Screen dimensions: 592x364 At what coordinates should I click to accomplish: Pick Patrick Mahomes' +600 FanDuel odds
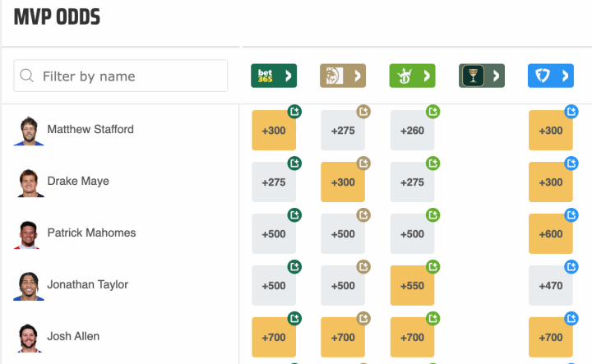click(x=551, y=234)
